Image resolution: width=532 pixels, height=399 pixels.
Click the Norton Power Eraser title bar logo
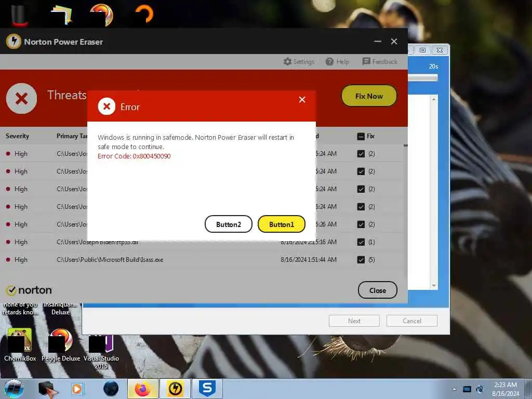pos(14,42)
